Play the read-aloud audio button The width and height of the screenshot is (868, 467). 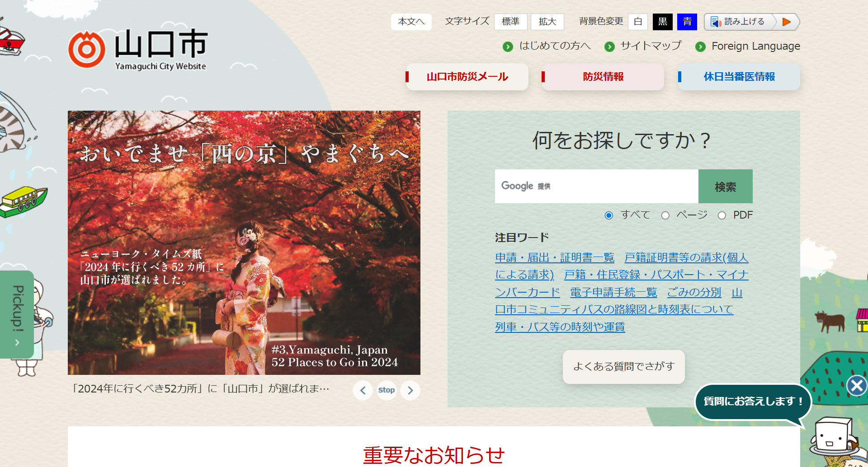[787, 22]
